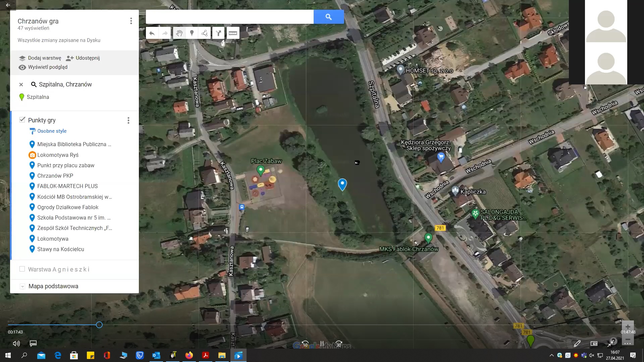This screenshot has height=362, width=644.
Task: Click the blue search button
Action: [329, 17]
